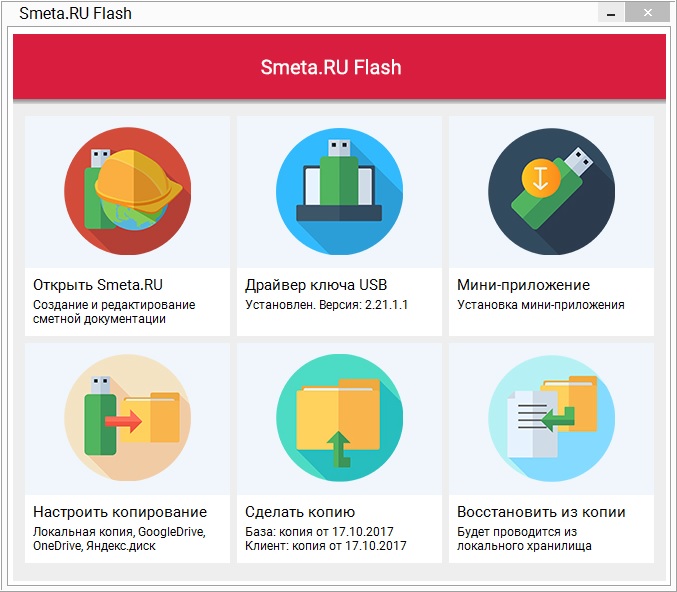The width and height of the screenshot is (677, 592).
Task: Click the hard hat and globe Smeta.RU icon
Action: (x=128, y=191)
